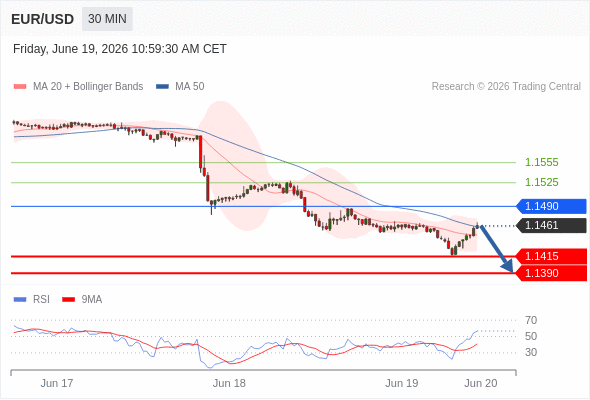This screenshot has width=590, height=400.
Task: Click the 30 MIN timeframe badge
Action: pos(107,19)
